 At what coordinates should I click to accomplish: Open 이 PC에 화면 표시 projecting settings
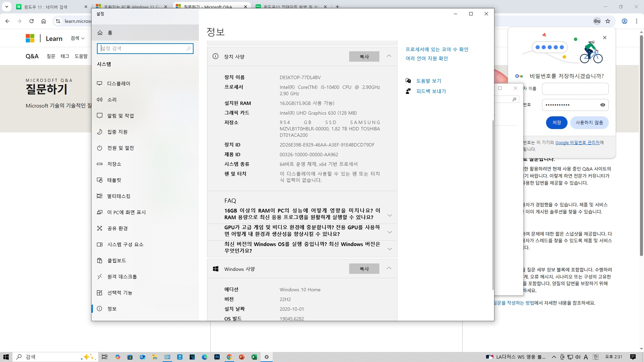tap(145, 212)
